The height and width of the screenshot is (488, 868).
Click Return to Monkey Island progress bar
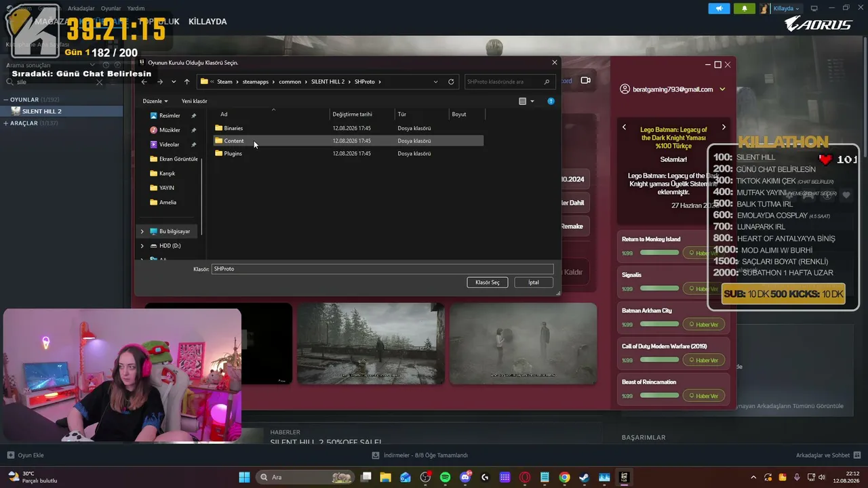pyautogui.click(x=659, y=253)
